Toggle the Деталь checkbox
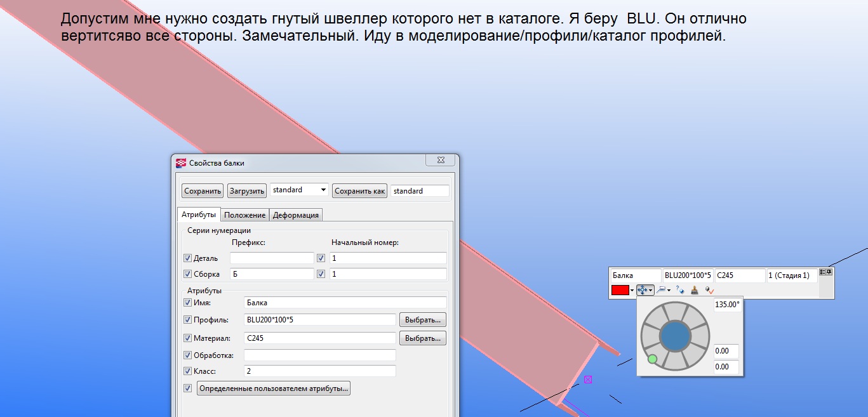 [x=187, y=258]
